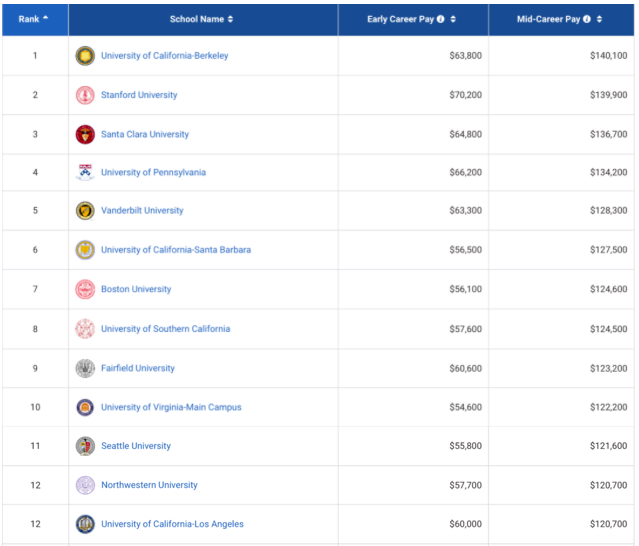Image resolution: width=639 pixels, height=546 pixels.
Task: Select the $124,500 mid-career cell
Action: pos(562,329)
